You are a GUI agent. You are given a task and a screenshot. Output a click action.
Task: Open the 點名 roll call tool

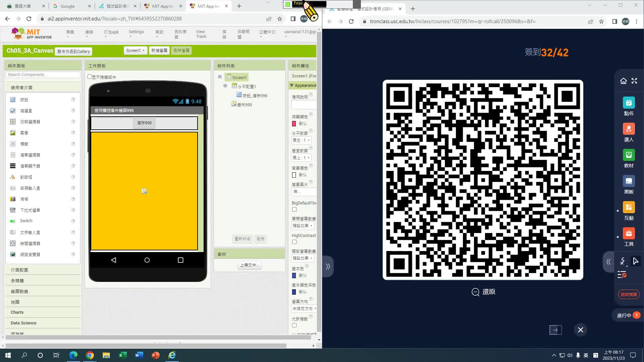pos(629,106)
